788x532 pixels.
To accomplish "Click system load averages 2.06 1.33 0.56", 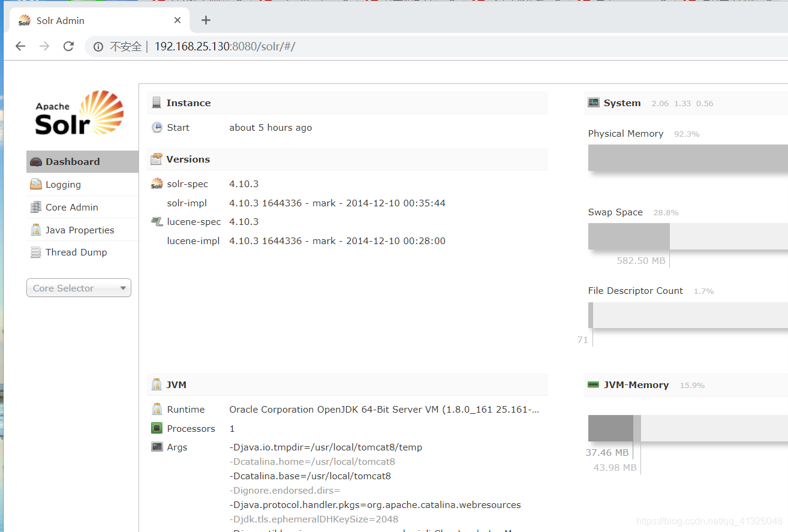I will click(682, 103).
